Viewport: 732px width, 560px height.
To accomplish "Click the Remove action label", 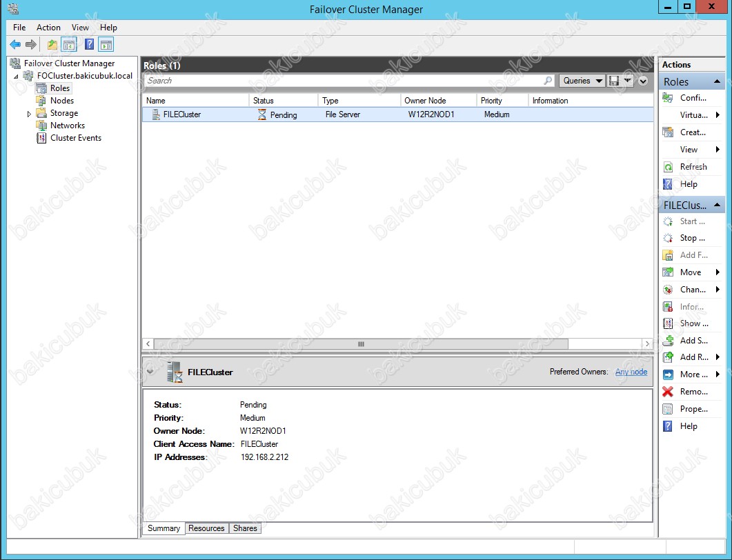I will tap(694, 392).
